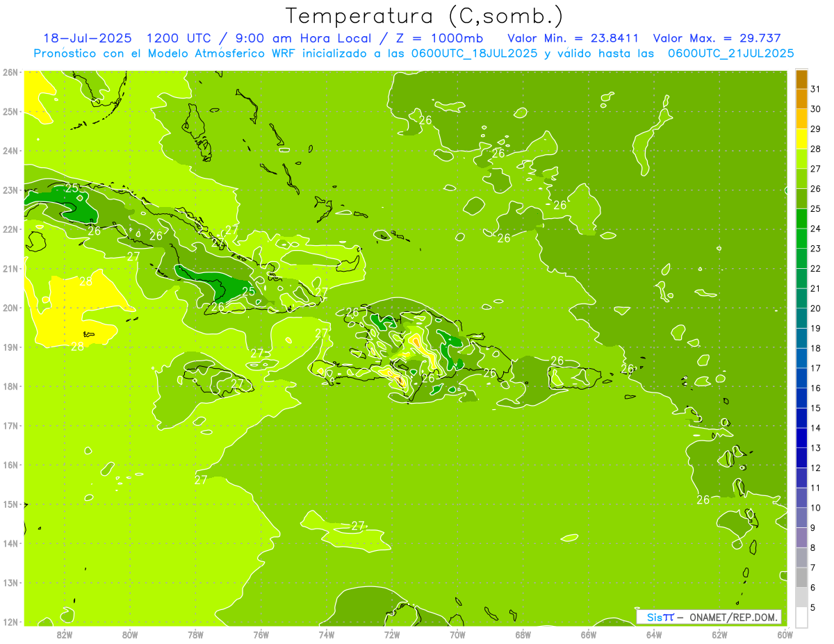Click the yellow colorbar segment between 28 and 29

801,139
